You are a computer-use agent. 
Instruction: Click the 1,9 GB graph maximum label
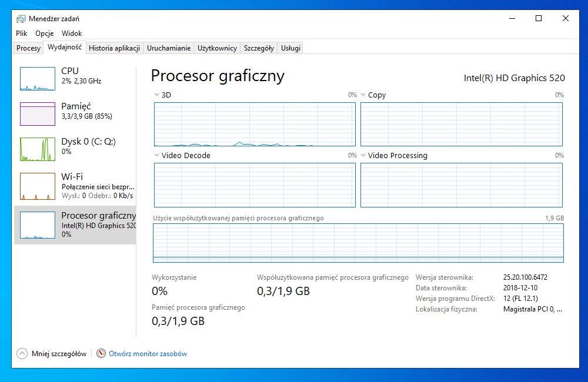[x=554, y=218]
